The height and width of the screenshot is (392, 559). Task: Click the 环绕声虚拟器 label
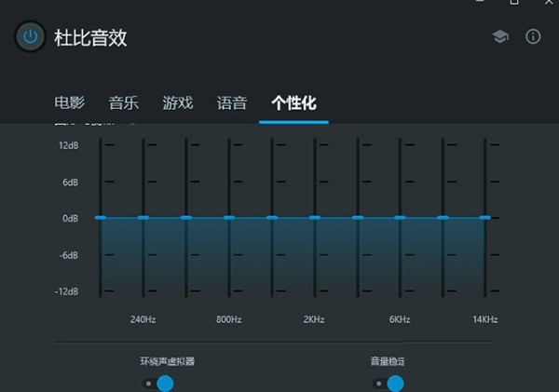coord(167,361)
